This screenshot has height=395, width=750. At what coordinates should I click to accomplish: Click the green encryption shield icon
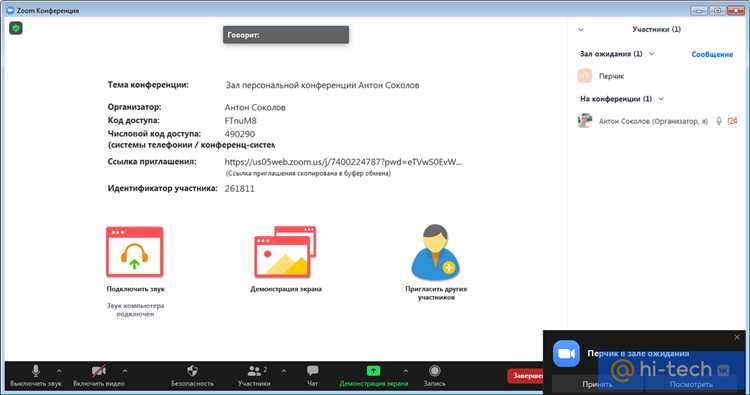[x=16, y=28]
